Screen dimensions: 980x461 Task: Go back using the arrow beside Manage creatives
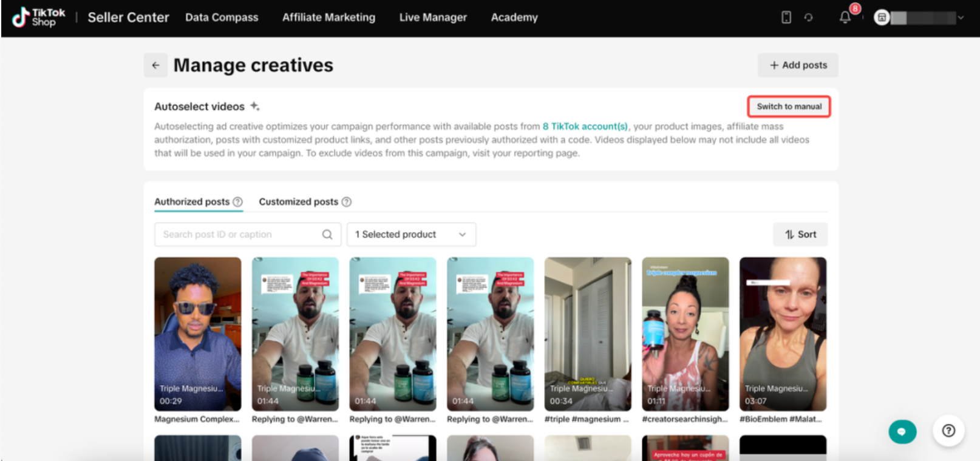(156, 65)
